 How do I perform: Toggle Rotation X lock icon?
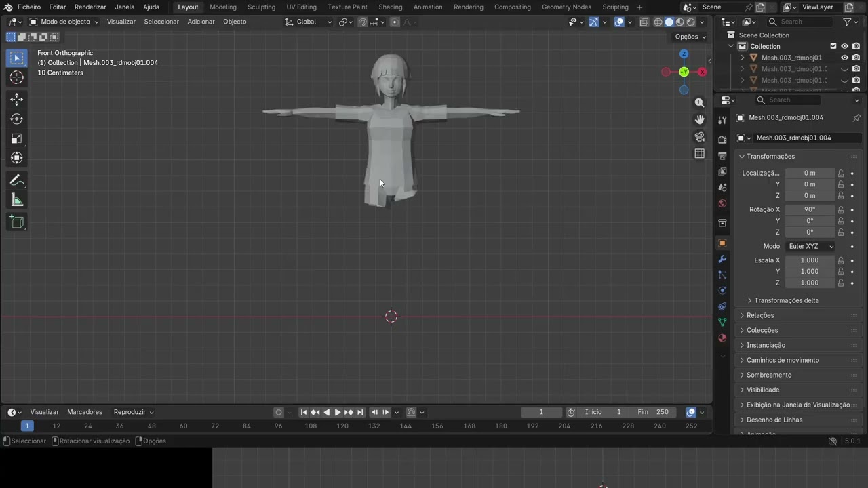841,209
